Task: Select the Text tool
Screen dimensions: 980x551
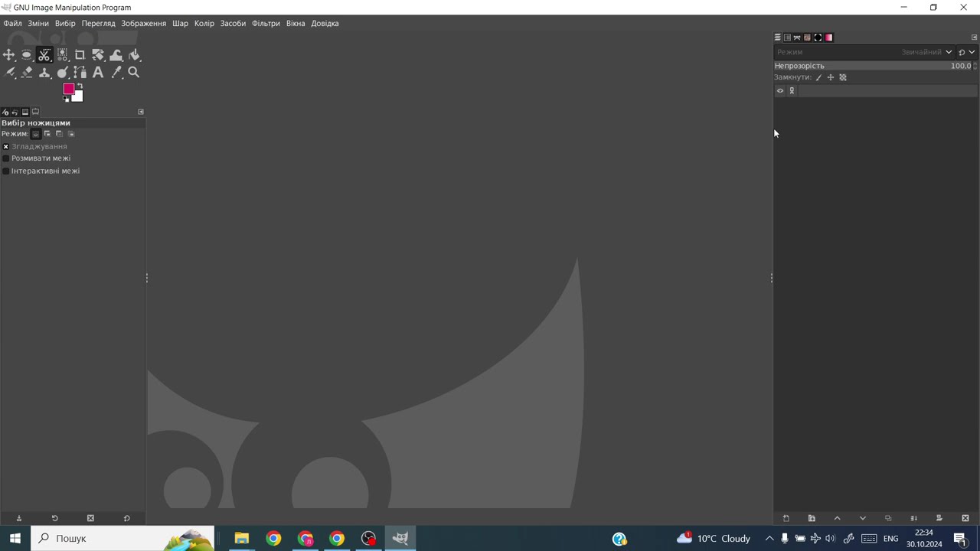Action: point(98,73)
